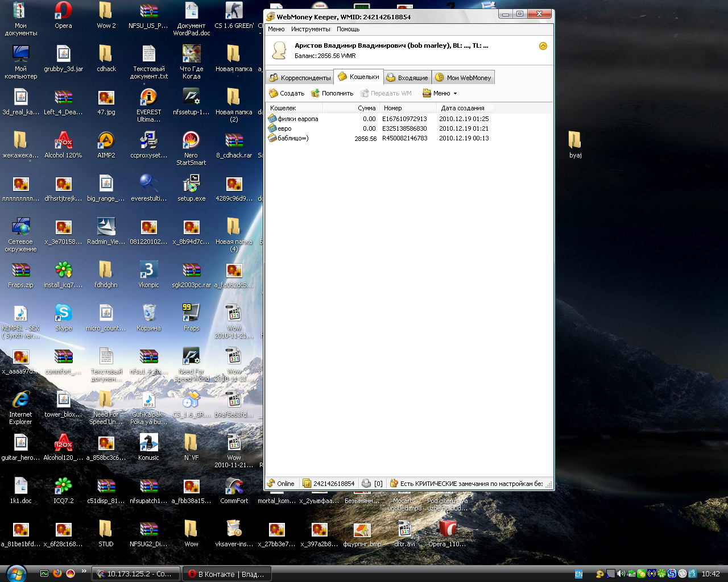Switch to the 10.173.125.2 taskbar window
The height and width of the screenshot is (582, 728).
coord(136,574)
